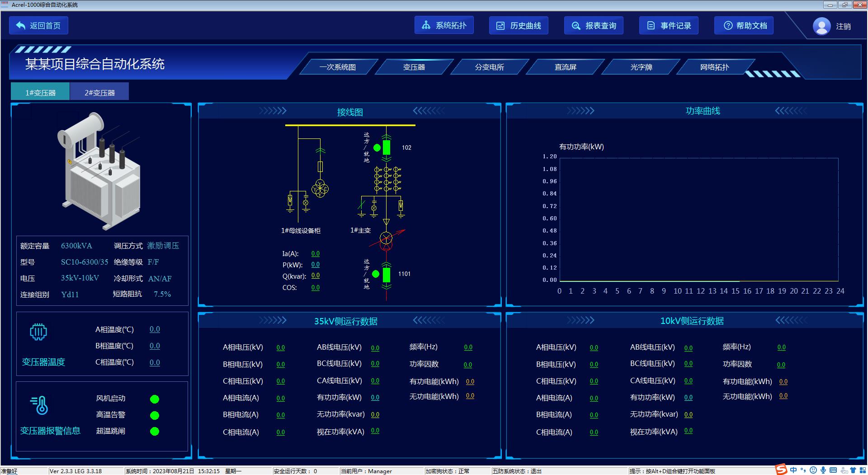Return to home via 返回首页 button
868x475 pixels.
click(39, 26)
